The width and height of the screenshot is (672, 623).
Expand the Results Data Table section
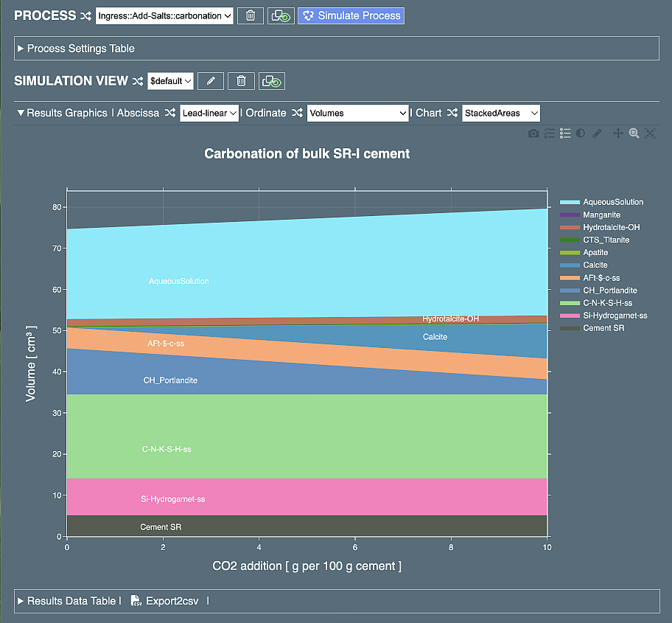(71, 601)
